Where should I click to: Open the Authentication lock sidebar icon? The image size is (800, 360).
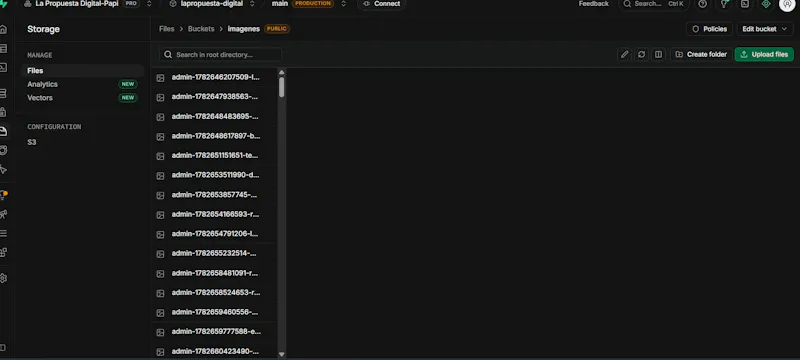point(4,112)
